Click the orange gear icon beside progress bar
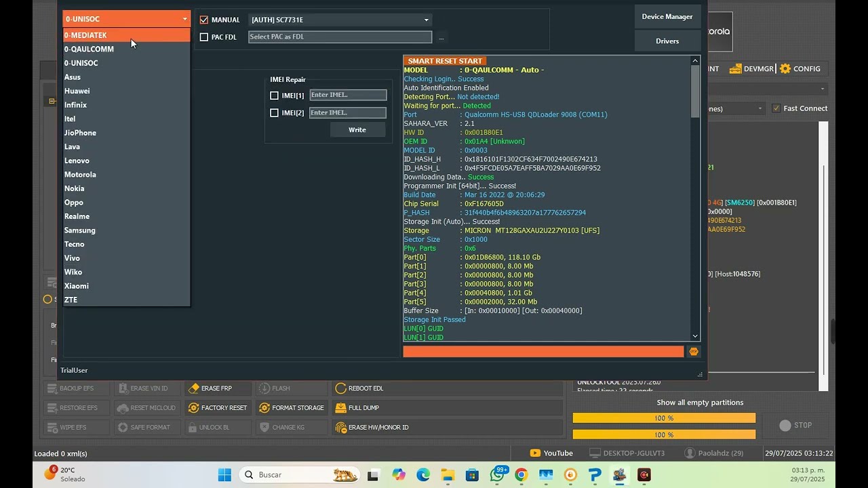Image resolution: width=868 pixels, height=488 pixels. point(694,352)
